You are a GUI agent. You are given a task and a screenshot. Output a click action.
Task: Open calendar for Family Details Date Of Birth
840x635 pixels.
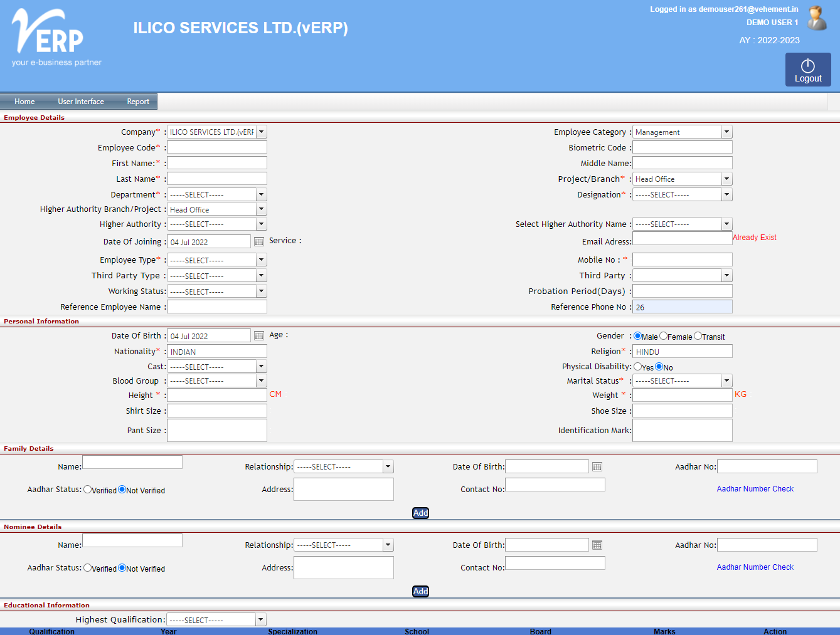pyautogui.click(x=597, y=467)
